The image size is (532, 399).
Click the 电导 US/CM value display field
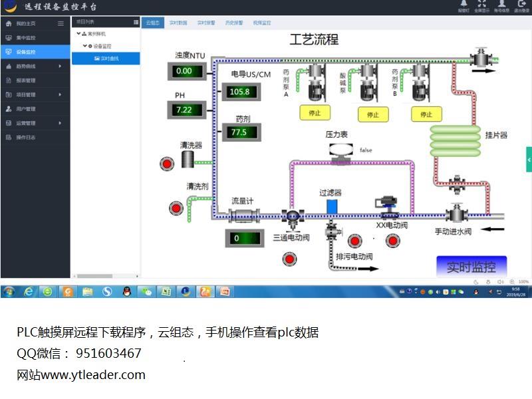[x=240, y=92]
